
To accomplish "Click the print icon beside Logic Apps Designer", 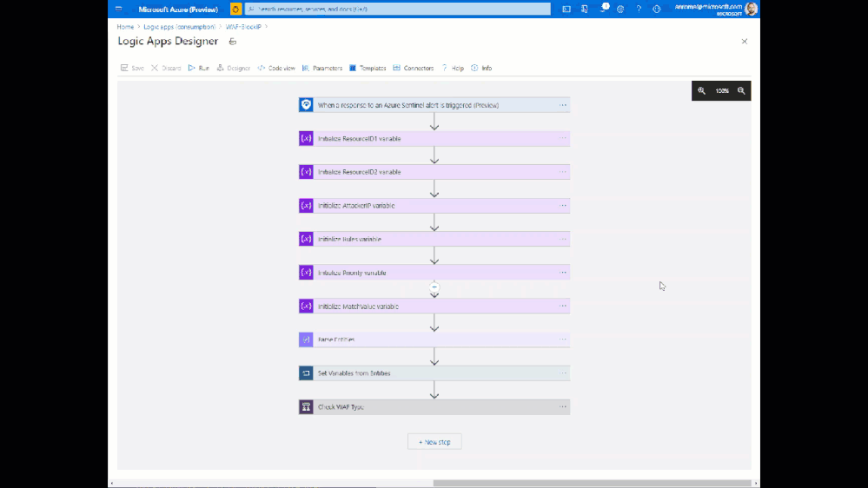I will [233, 42].
